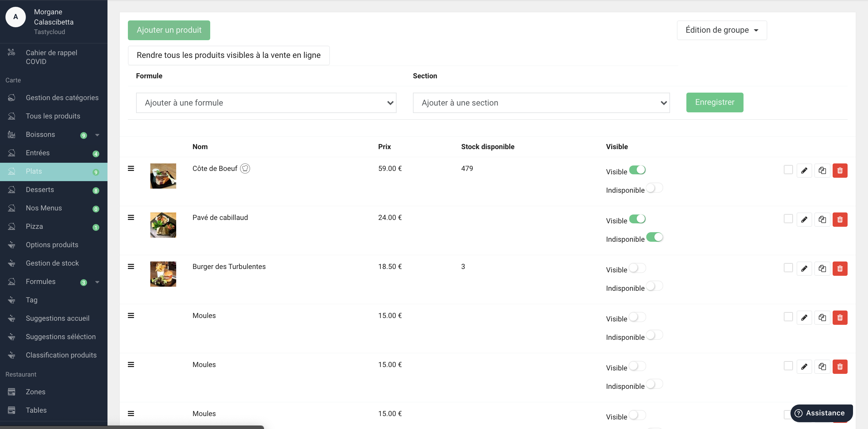Check the selection box for Côte de Boeuf
The height and width of the screenshot is (429, 868).
tap(788, 170)
